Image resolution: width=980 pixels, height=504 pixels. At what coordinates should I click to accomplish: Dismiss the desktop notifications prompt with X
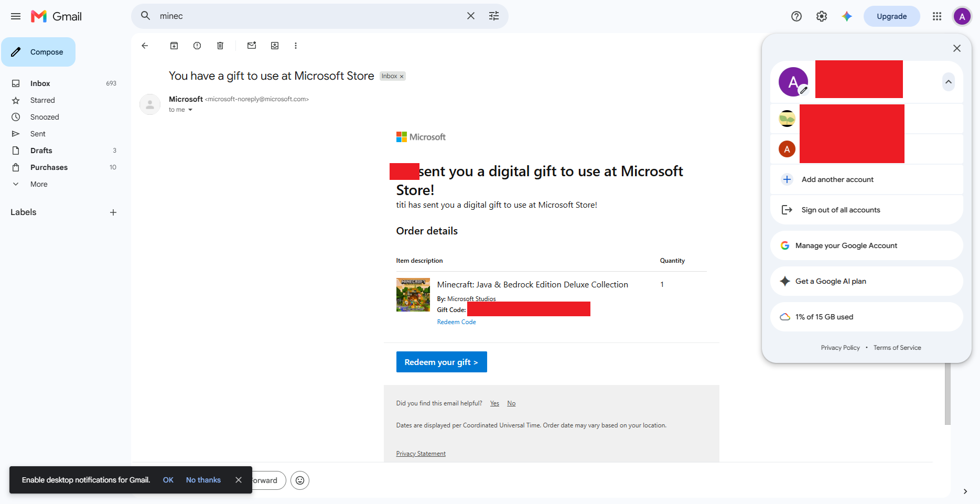click(239, 480)
